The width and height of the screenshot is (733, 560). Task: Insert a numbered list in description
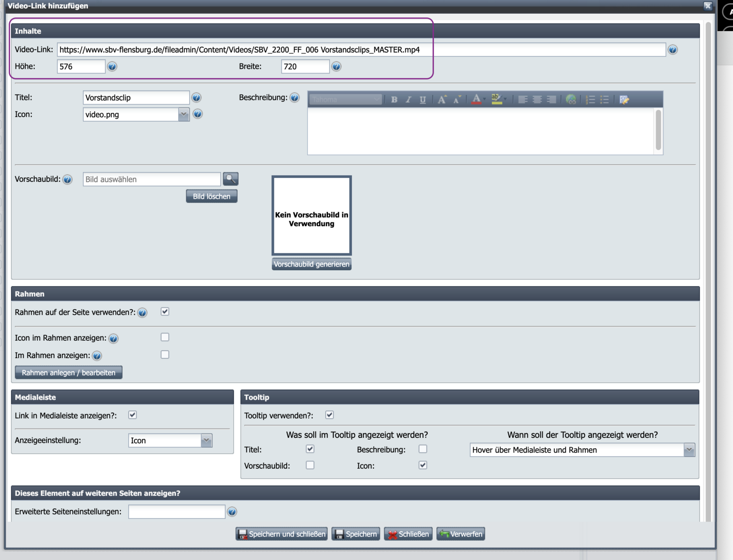point(590,99)
